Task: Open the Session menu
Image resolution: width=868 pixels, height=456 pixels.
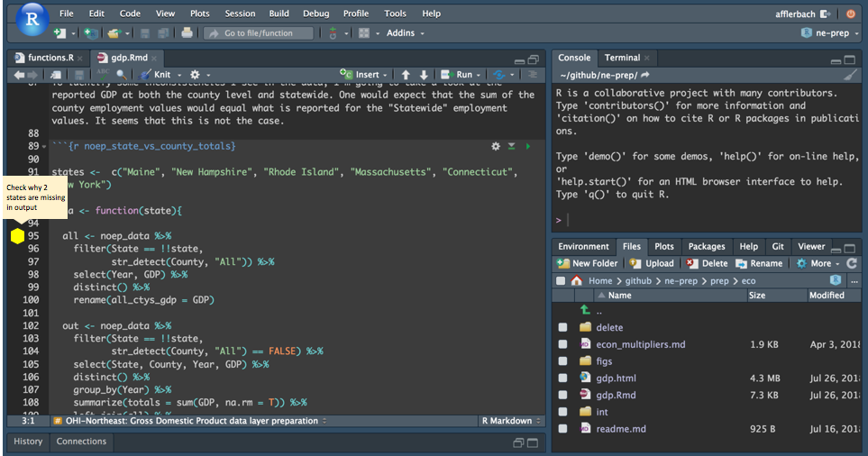Action: pos(240,14)
